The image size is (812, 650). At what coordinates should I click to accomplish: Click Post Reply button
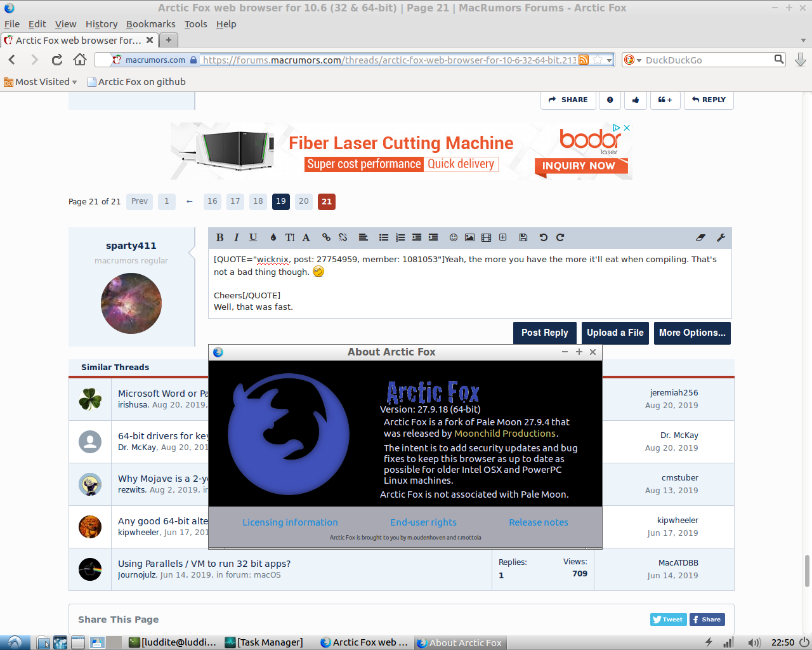[545, 333]
